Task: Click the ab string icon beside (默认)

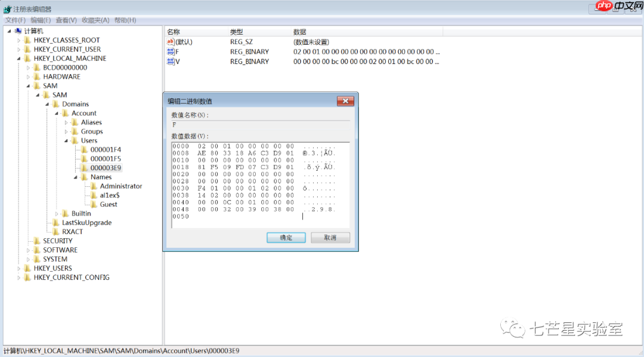Action: tap(170, 42)
